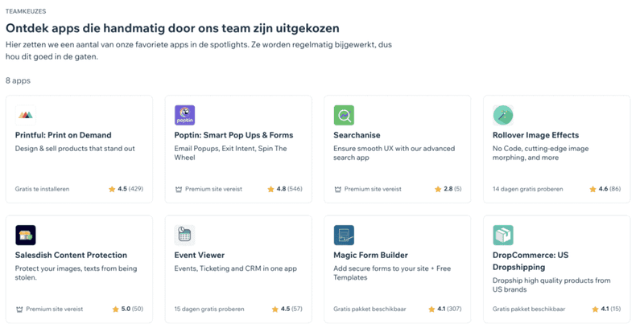644x336 pixels.
Task: Open Poptin: Smart Pop Ups & Forms title
Action: [233, 135]
